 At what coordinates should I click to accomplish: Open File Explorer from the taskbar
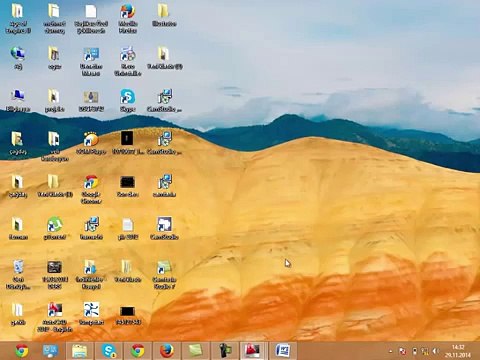click(79, 351)
